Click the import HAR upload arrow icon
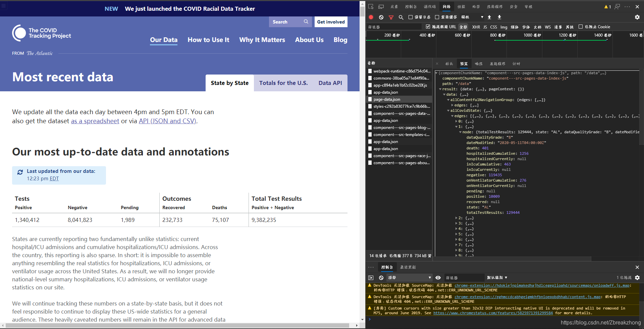Viewport: 644px width, 329px height. pyautogui.click(x=489, y=17)
